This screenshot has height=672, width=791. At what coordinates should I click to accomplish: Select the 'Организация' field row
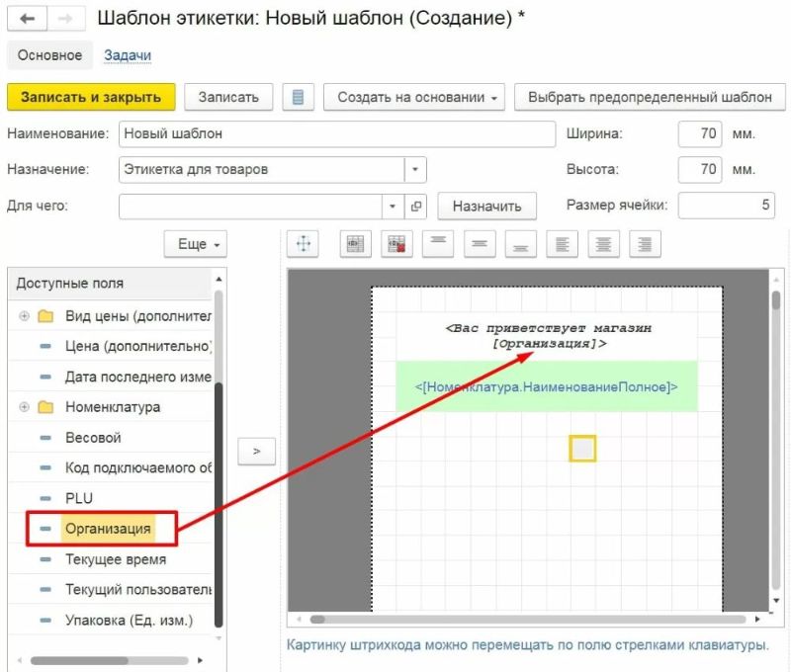point(111,529)
